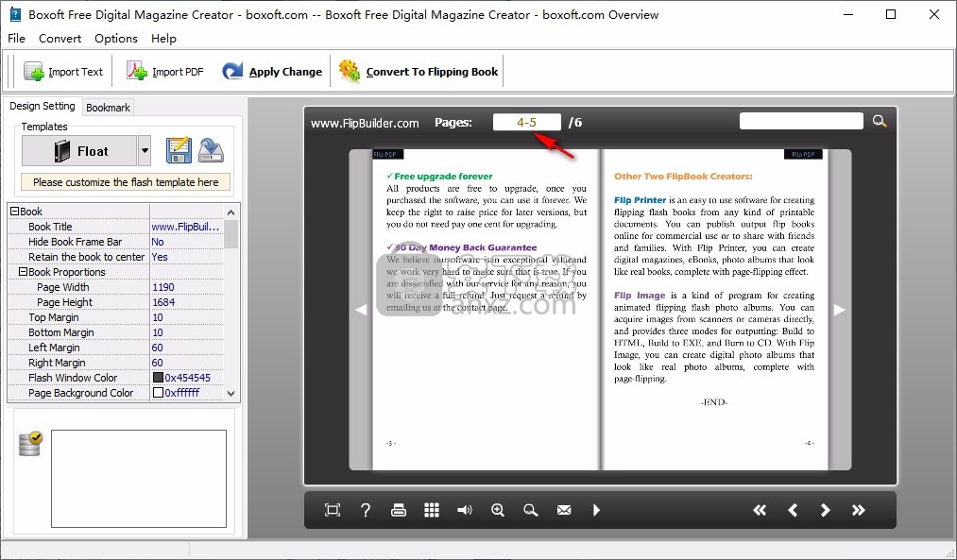The image size is (957, 560).
Task: Jump to first page double-left arrow
Action: coord(760,510)
